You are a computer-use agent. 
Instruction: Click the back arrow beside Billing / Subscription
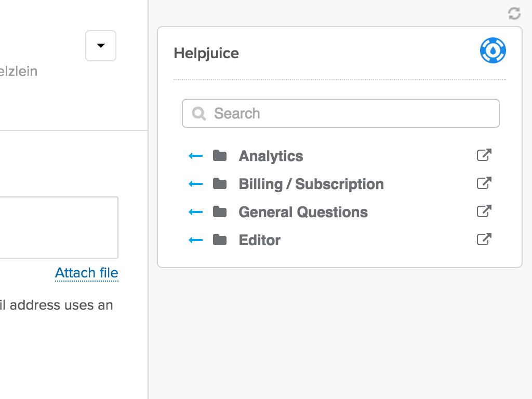pos(195,183)
